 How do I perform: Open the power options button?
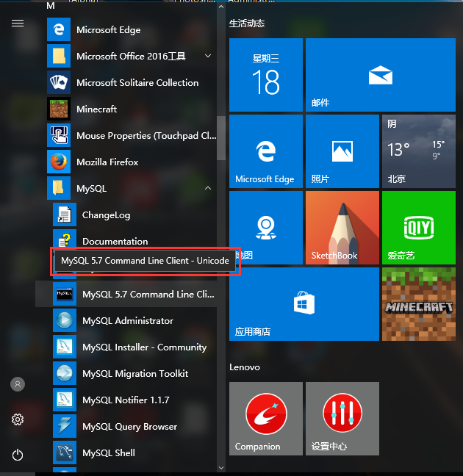18,455
